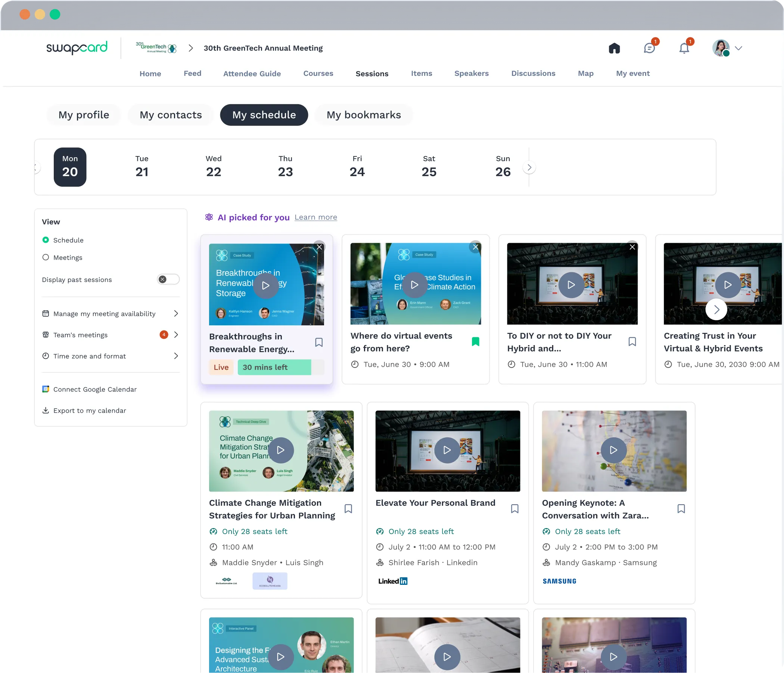Open the AI picked for you sparkle icon

point(209,217)
